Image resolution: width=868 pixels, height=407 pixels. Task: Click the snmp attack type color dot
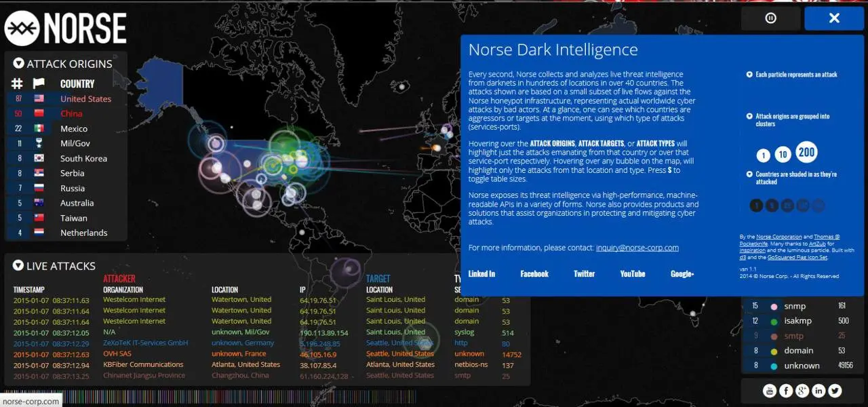pos(774,307)
